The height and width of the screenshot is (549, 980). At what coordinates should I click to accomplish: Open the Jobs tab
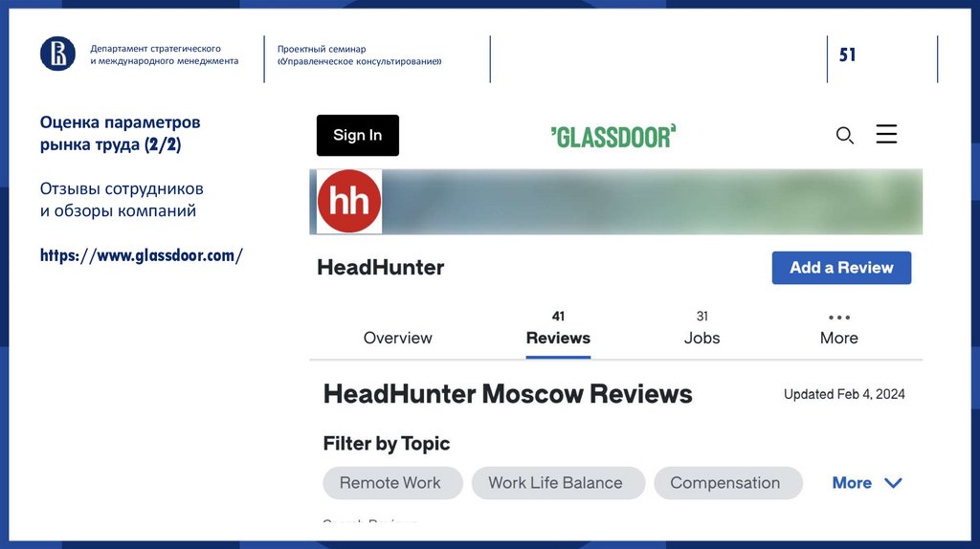coord(702,330)
